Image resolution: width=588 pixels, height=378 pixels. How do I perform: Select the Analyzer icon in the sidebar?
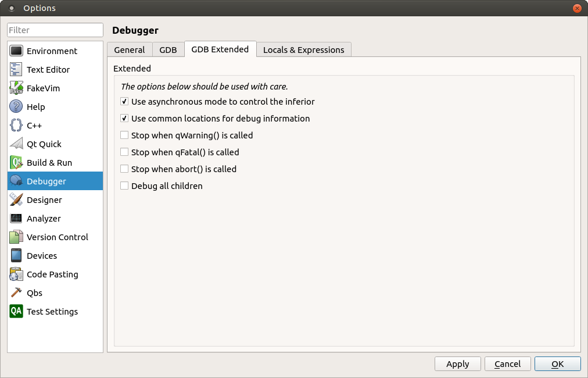[x=16, y=218]
